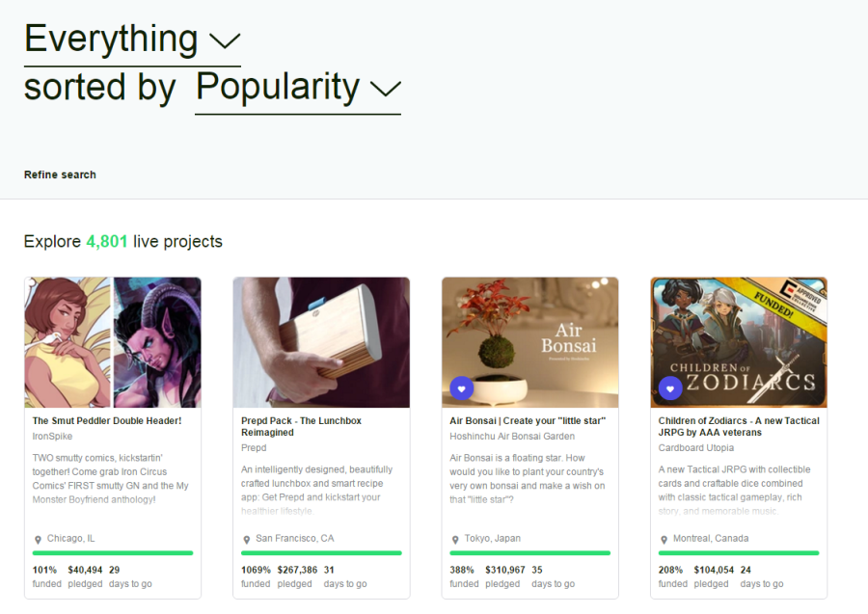This screenshot has height=614, width=868.
Task: Expand the Refine search options
Action: point(60,174)
